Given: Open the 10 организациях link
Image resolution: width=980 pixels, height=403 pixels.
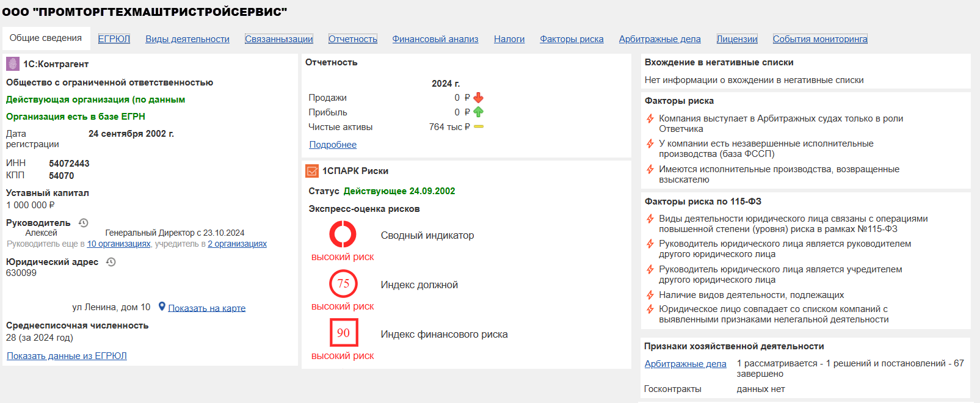Looking at the screenshot, I should click(x=118, y=244).
